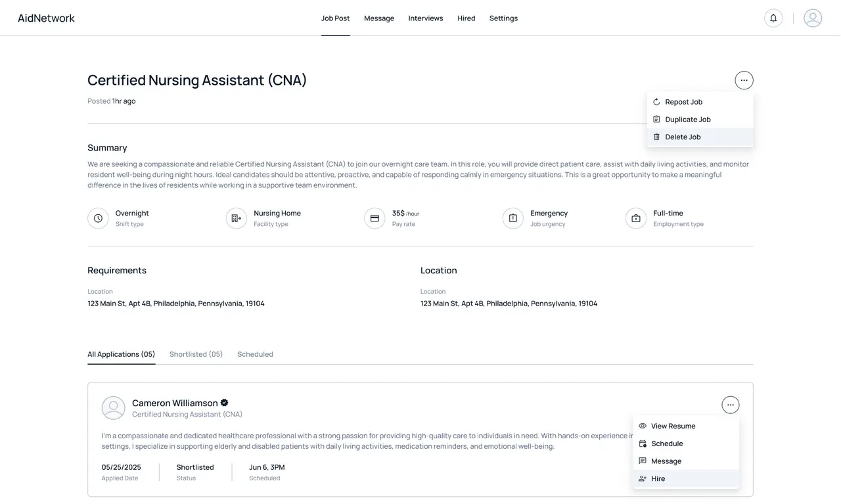Click the Requirements address text

point(176,304)
